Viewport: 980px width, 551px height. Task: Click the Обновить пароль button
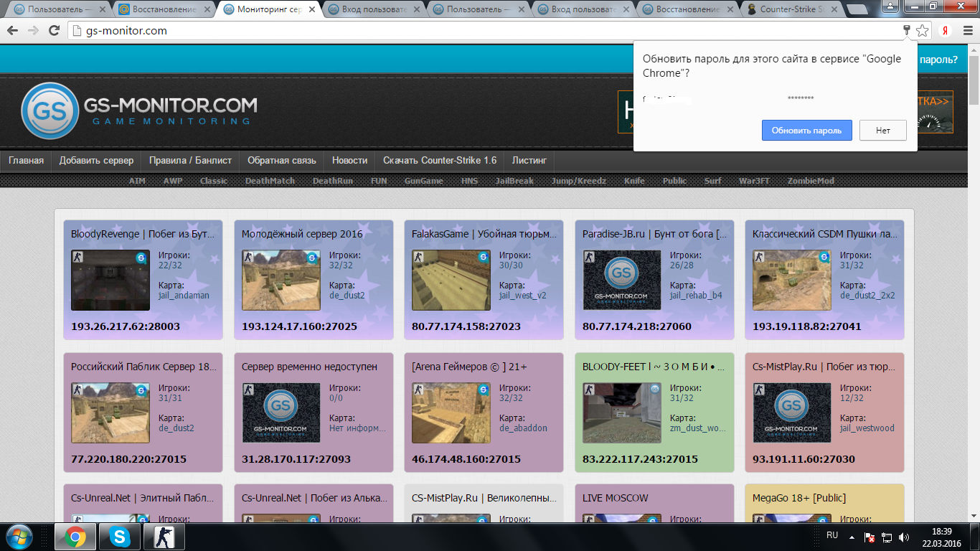[x=806, y=130]
